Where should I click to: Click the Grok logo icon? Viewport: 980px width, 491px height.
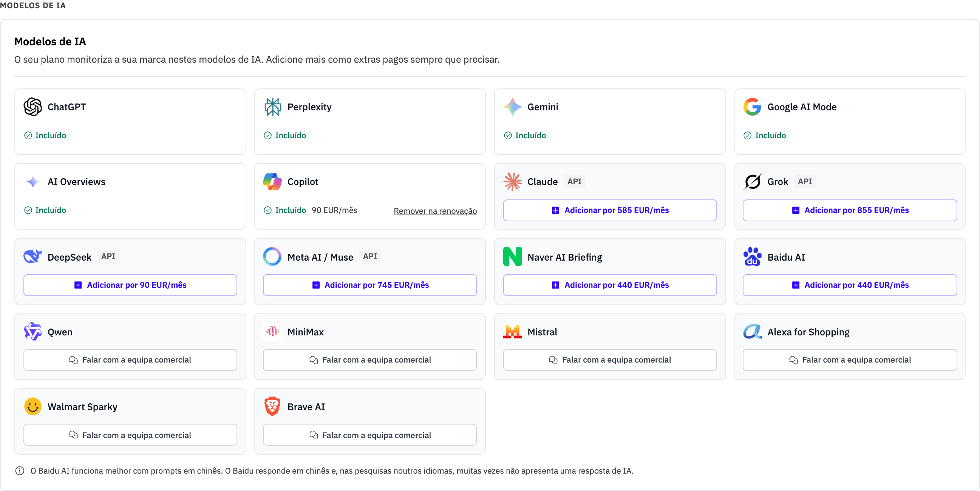pos(752,182)
